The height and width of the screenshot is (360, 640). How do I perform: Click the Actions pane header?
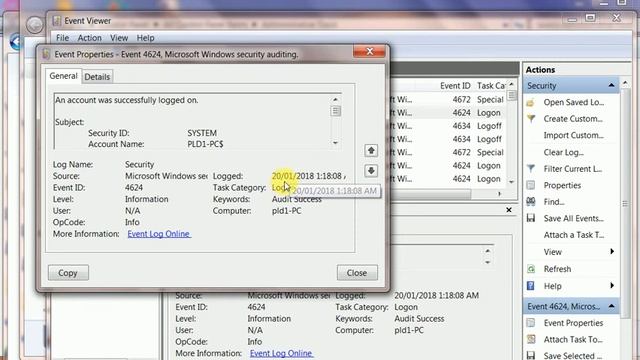tap(576, 70)
